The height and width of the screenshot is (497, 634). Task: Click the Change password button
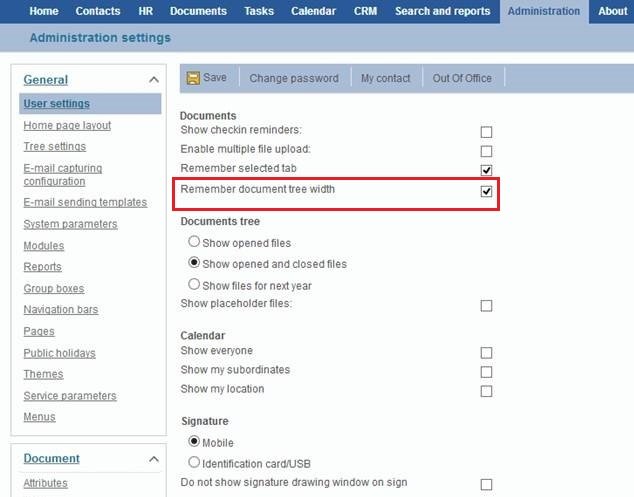pos(294,78)
